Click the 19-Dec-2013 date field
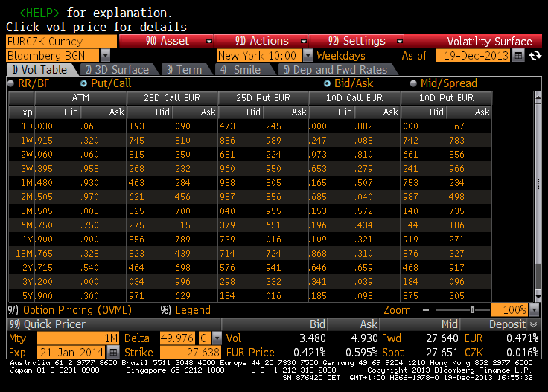 [473, 56]
